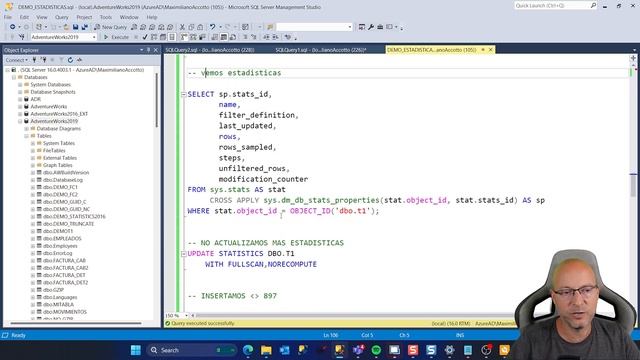
Task: Click the Refresh icon in Object Explorer
Action: click(x=70, y=60)
